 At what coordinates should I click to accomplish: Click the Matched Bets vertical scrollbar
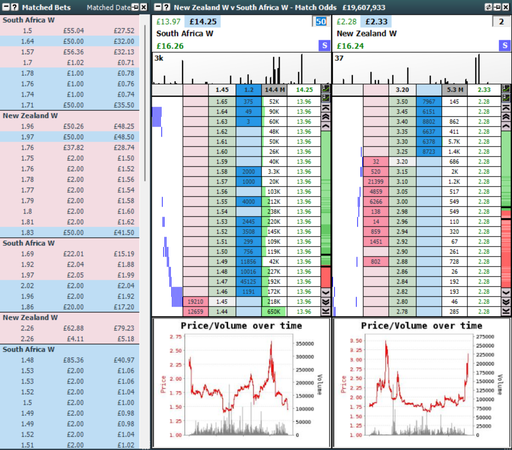(x=145, y=103)
